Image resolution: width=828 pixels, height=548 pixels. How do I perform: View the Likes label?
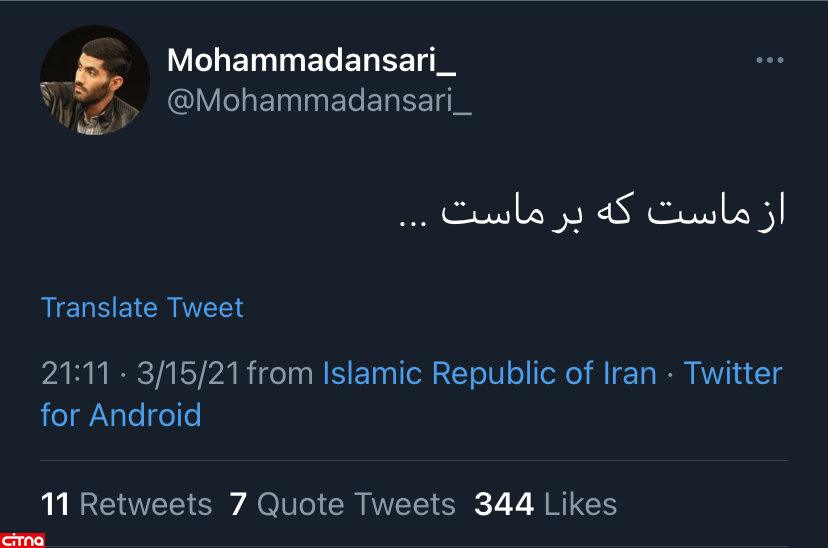pyautogui.click(x=580, y=504)
